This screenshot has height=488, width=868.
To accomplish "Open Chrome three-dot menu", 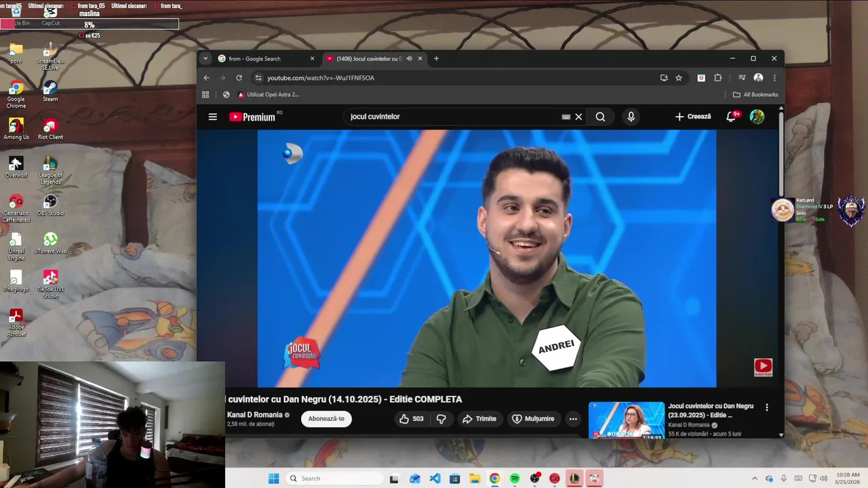I will (774, 78).
